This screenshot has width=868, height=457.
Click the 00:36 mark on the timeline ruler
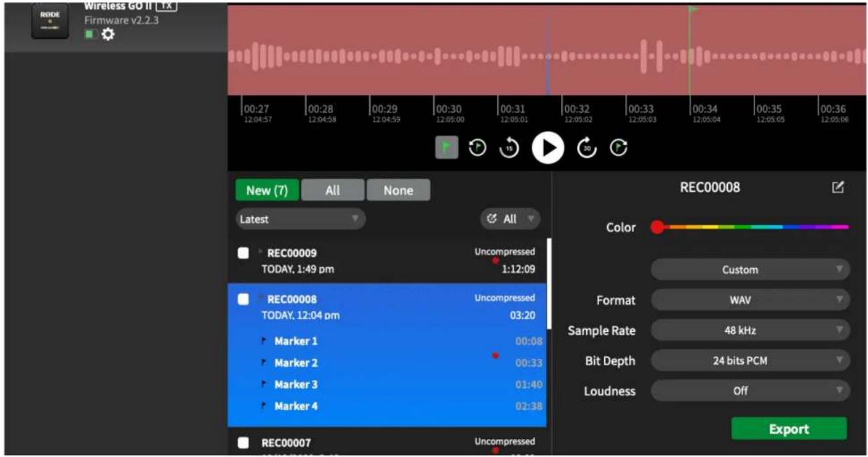coord(833,109)
